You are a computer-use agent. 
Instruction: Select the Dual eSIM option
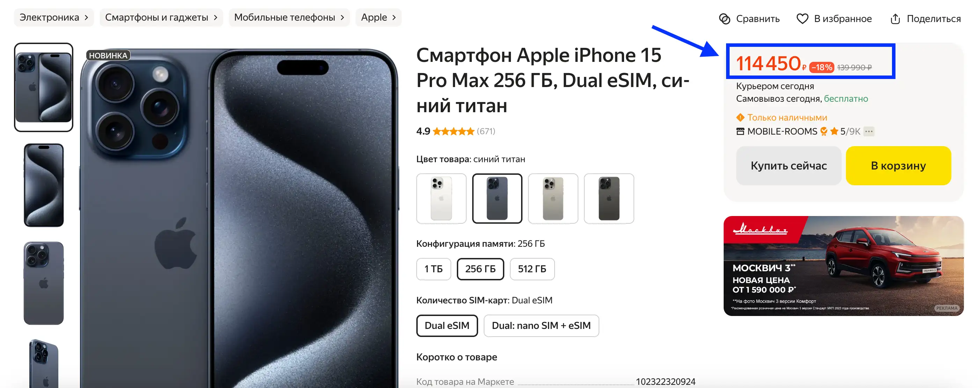point(447,325)
